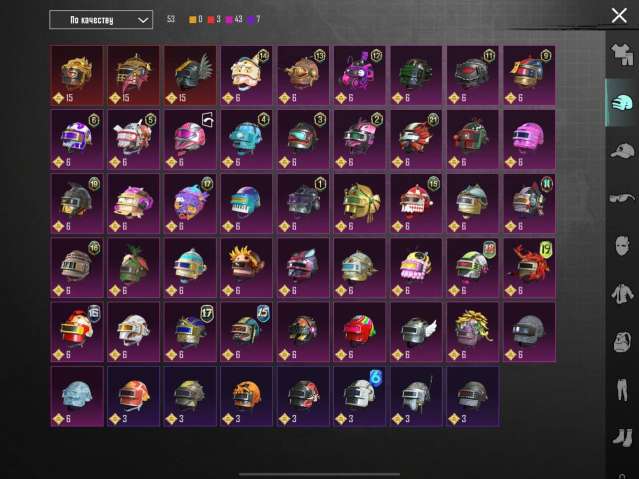Open the glasses category icon
Viewport: 639px width, 479px height.
tap(622, 199)
